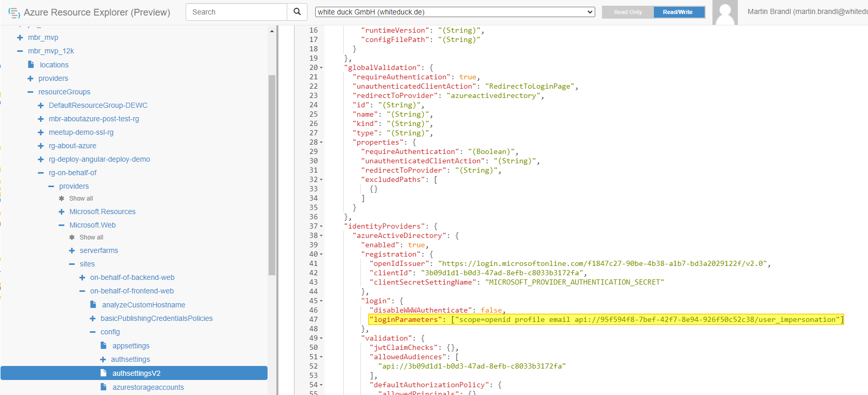
Task: Expand on-behalf-of-backend-web plus icon
Action: (x=82, y=277)
